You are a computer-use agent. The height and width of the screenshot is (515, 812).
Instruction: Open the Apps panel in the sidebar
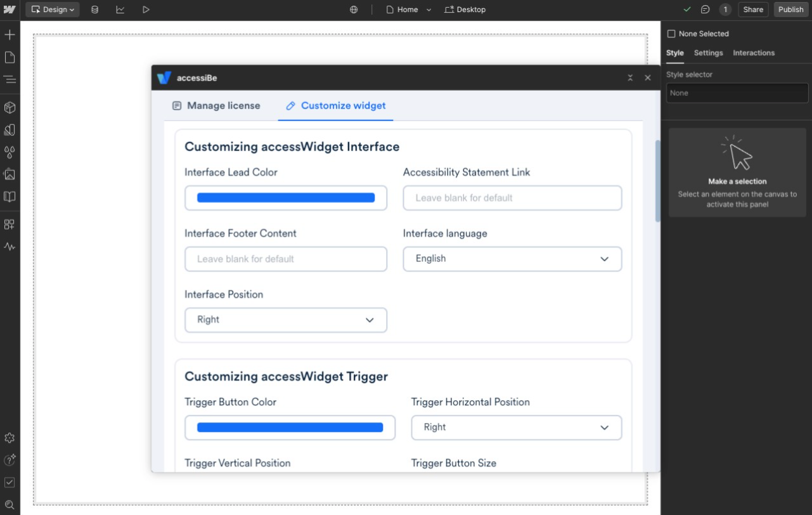(10, 224)
